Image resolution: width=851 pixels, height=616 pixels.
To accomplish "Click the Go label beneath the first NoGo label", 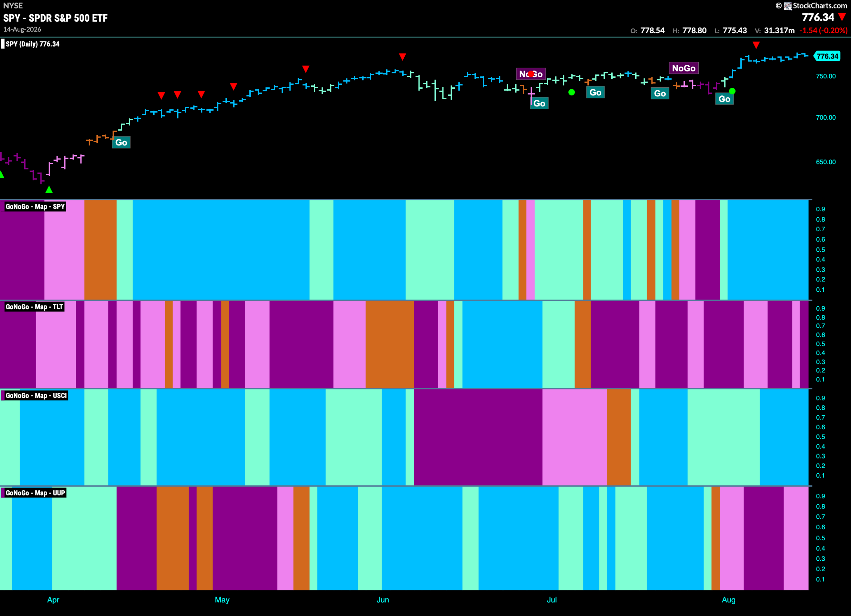I will (539, 103).
